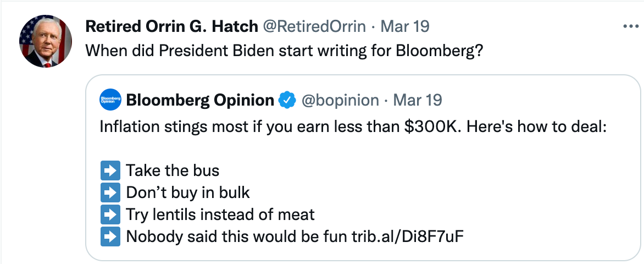
Task: Click the arrow emoji before "Try lentils"
Action: click(x=110, y=215)
